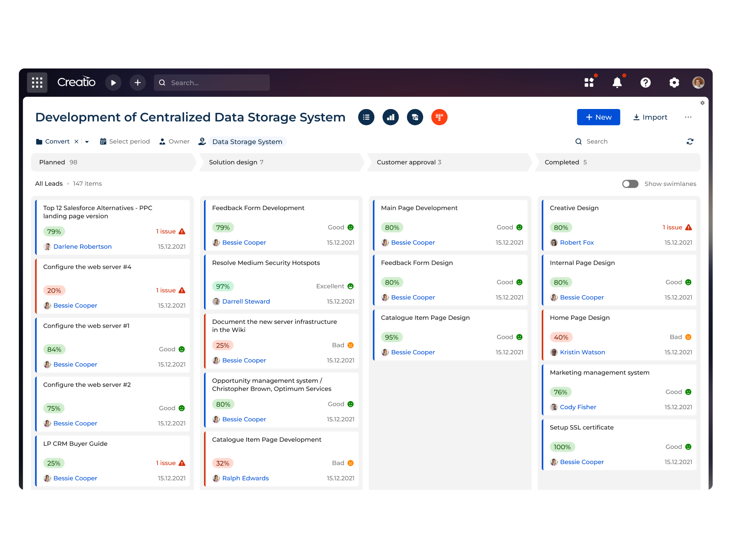Click the 97% progress badge on Resolve Medium Security Hotspots
This screenshot has width=756, height=559.
223,286
